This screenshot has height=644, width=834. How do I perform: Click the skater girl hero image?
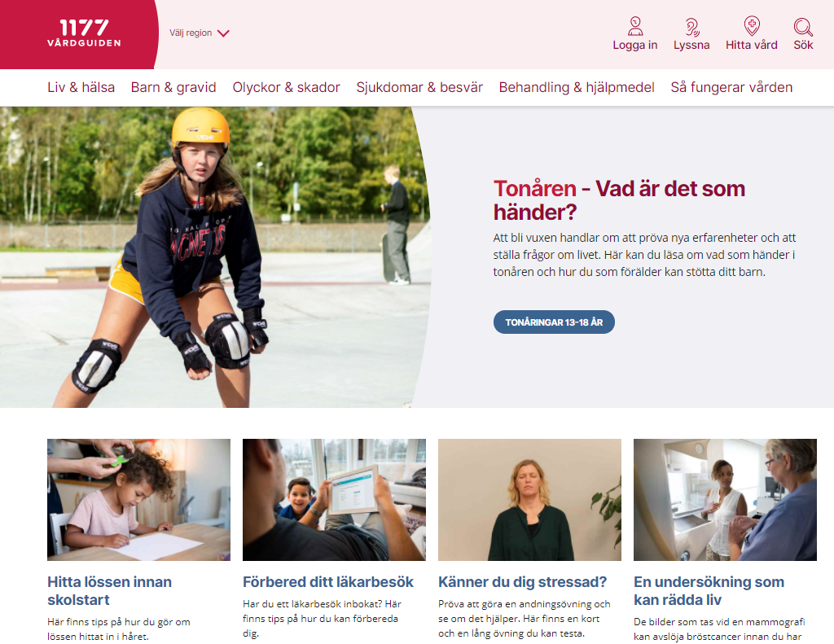[213, 257]
